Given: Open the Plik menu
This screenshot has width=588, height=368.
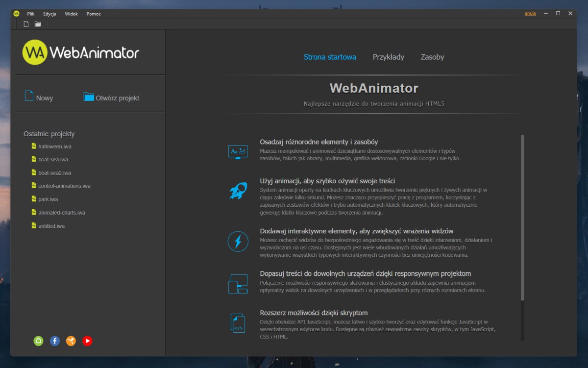Looking at the screenshot, I should (30, 14).
